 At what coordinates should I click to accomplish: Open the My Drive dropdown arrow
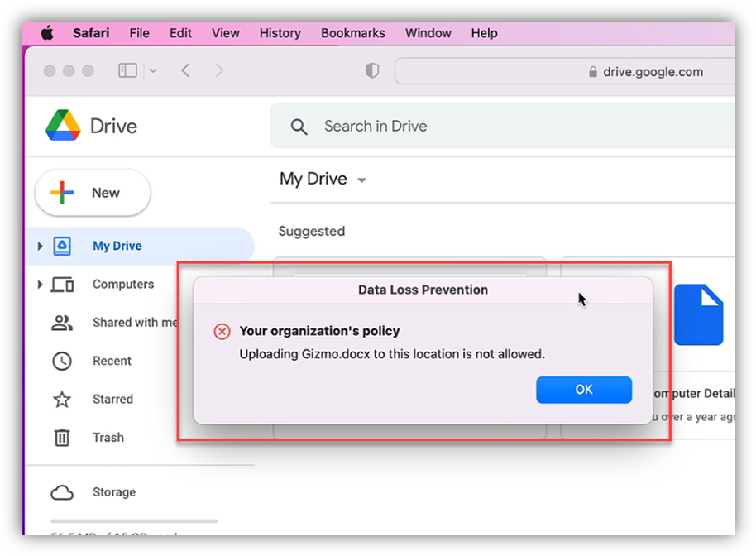coord(361,180)
